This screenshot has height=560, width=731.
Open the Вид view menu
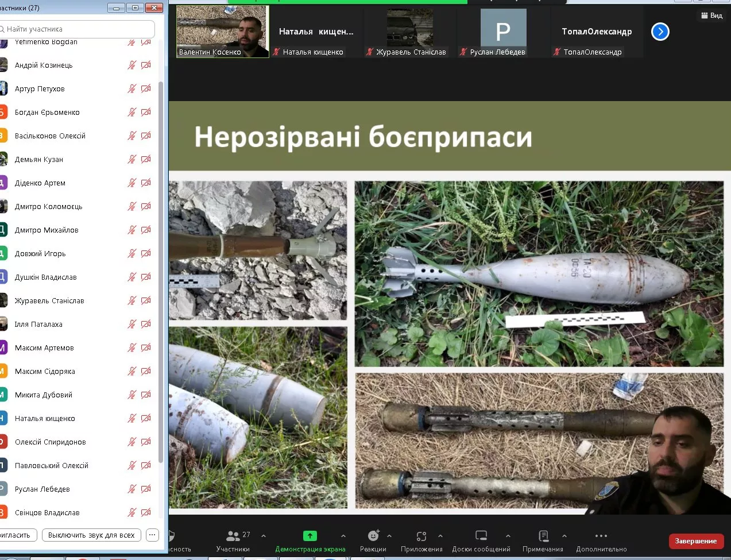pyautogui.click(x=711, y=16)
